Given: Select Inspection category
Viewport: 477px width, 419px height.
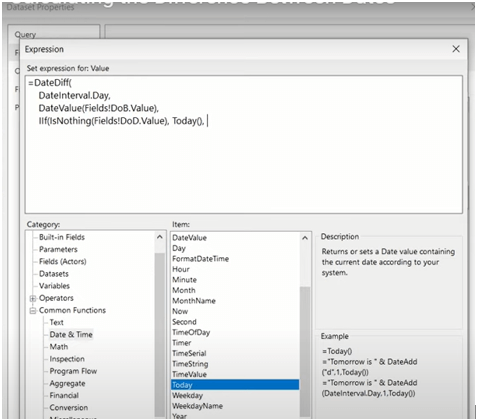Looking at the screenshot, I should [x=67, y=359].
